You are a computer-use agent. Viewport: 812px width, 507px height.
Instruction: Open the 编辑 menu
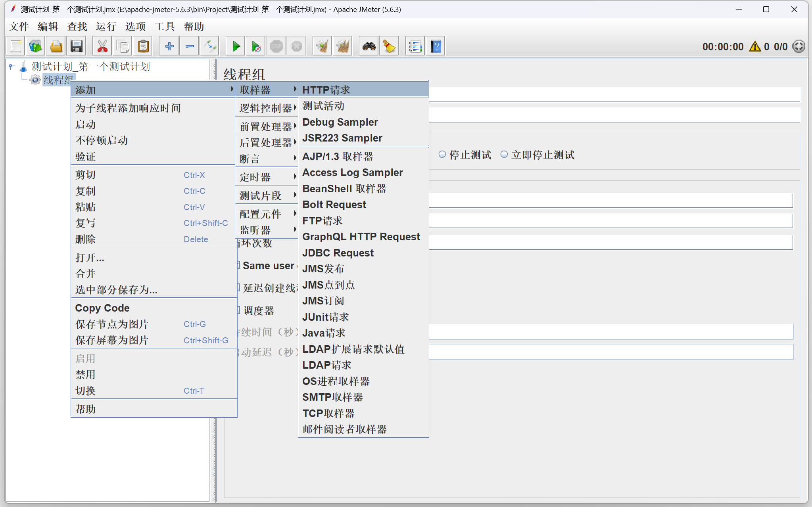tap(48, 27)
